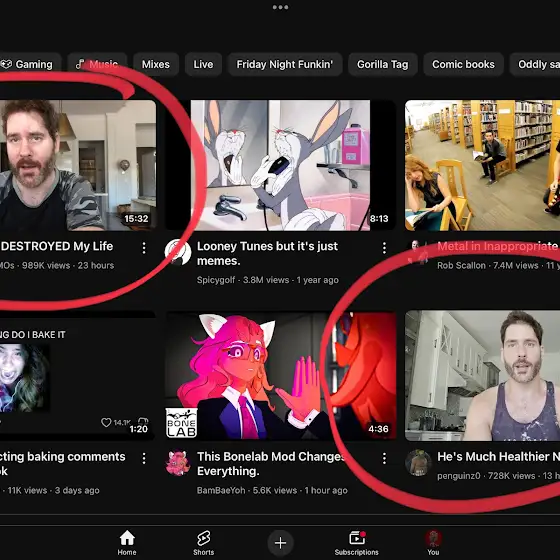Select the Gorilla Tag chip
The image size is (560, 560).
[382, 64]
